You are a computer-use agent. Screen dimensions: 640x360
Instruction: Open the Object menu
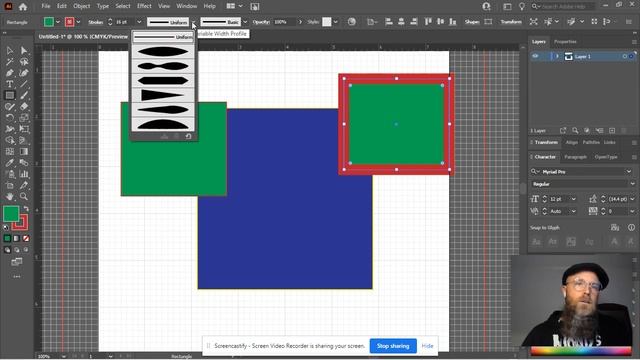(82, 6)
